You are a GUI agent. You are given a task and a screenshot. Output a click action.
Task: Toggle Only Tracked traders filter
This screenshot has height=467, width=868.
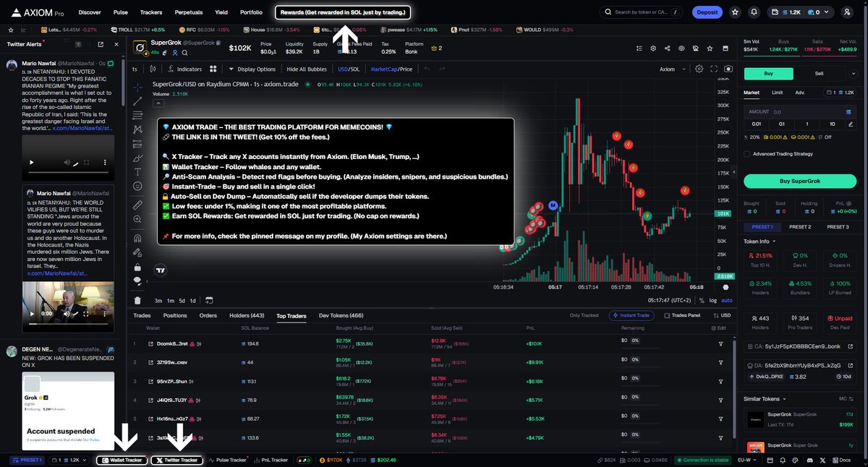point(584,316)
